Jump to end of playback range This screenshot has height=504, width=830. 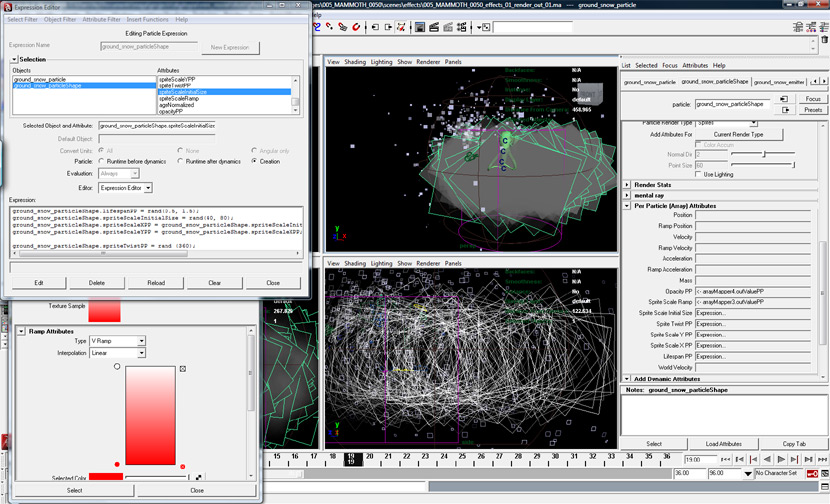pyautogui.click(x=821, y=458)
